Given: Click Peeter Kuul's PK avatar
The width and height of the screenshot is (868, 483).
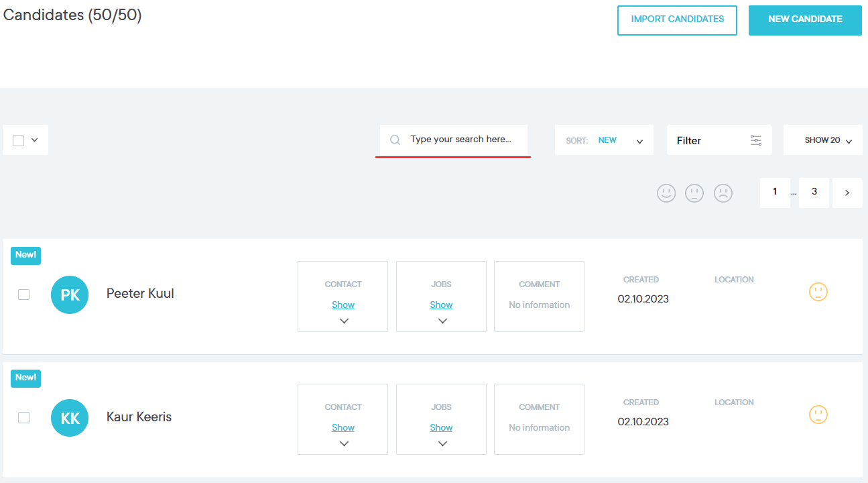Looking at the screenshot, I should click(x=70, y=294).
